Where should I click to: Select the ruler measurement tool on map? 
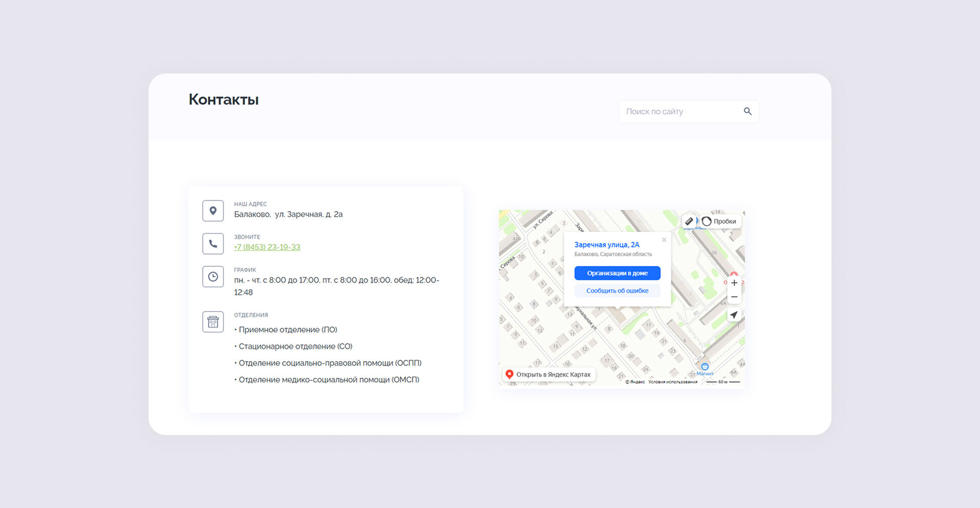(x=689, y=221)
